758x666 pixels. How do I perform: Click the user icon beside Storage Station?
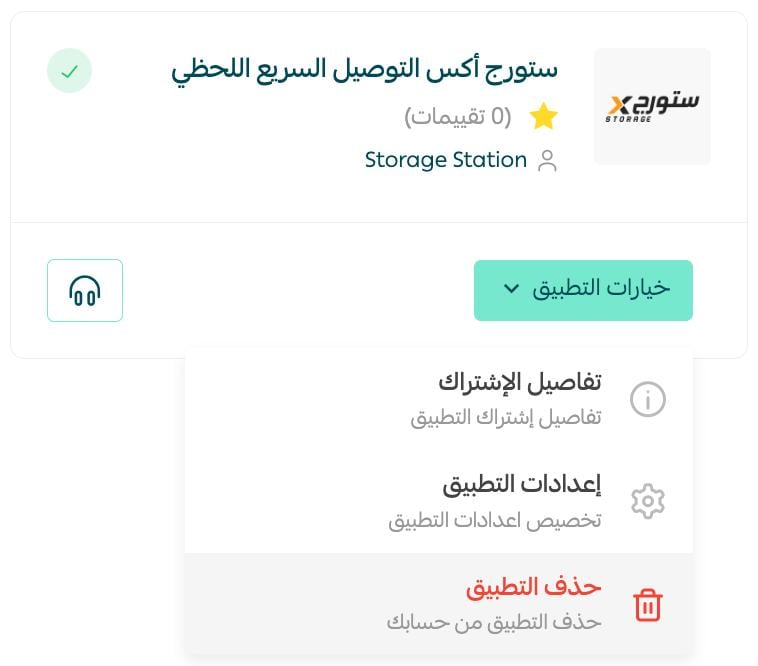tap(547, 160)
